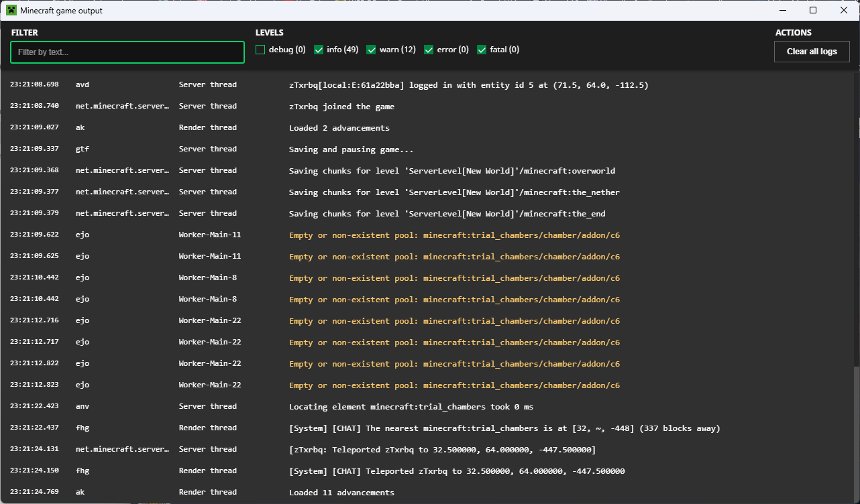This screenshot has width=860, height=504.
Task: Close the Minecraft game output window
Action: pos(844,10)
